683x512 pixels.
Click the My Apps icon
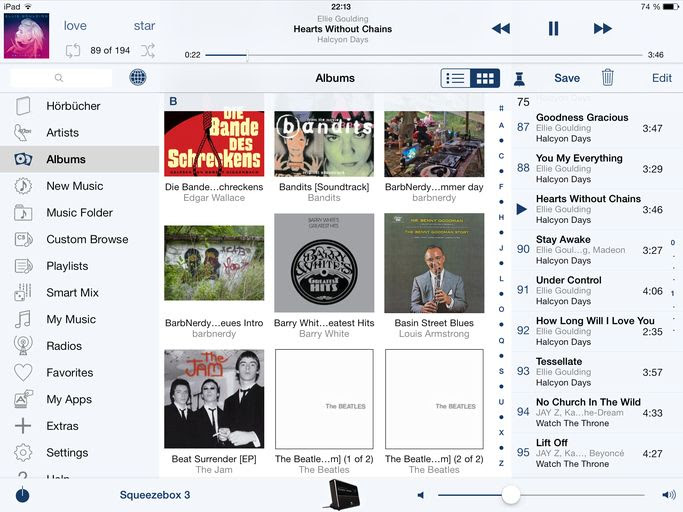[x=24, y=399]
